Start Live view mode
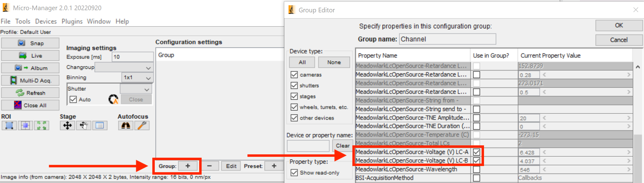 [x=30, y=56]
